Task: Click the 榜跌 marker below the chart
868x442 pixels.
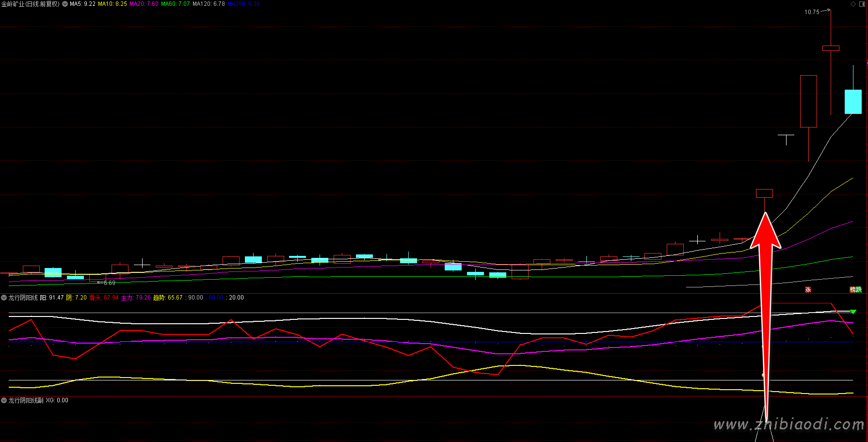Action: tap(856, 289)
